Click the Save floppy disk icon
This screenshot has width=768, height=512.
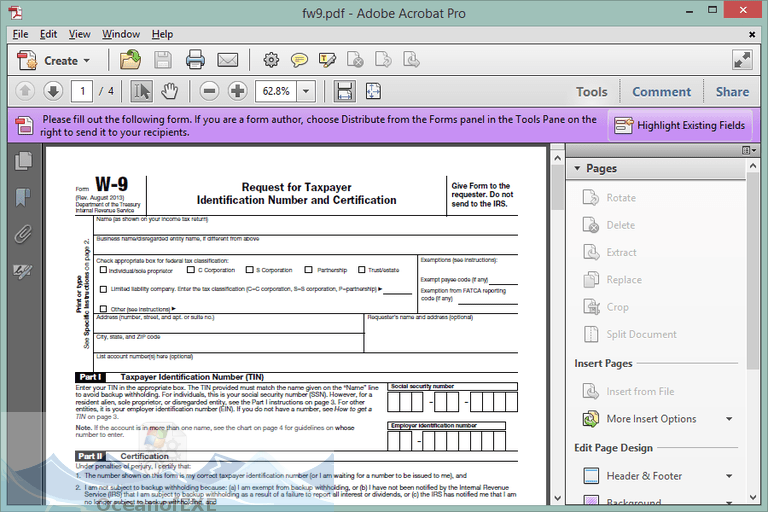click(163, 60)
